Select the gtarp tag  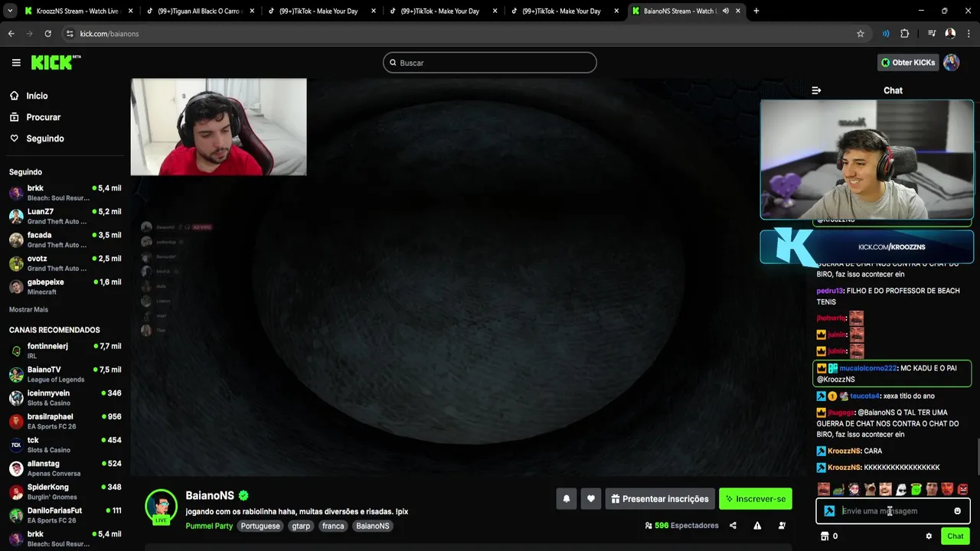coord(301,526)
